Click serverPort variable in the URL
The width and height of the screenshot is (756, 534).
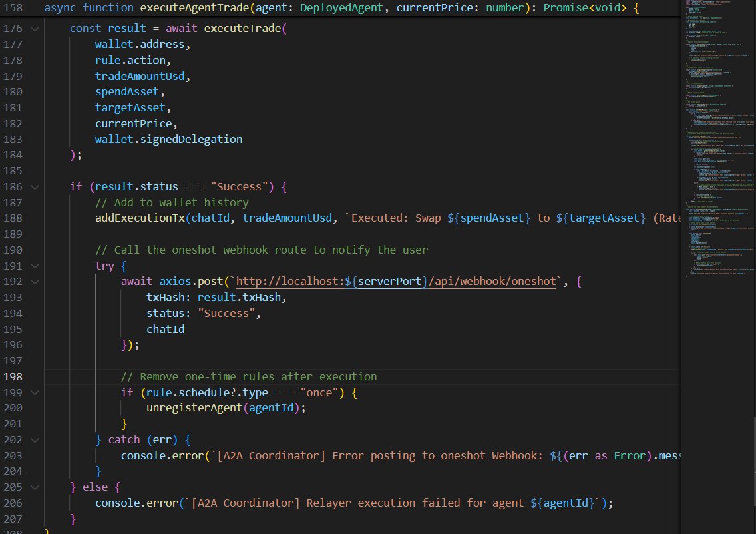click(x=389, y=281)
